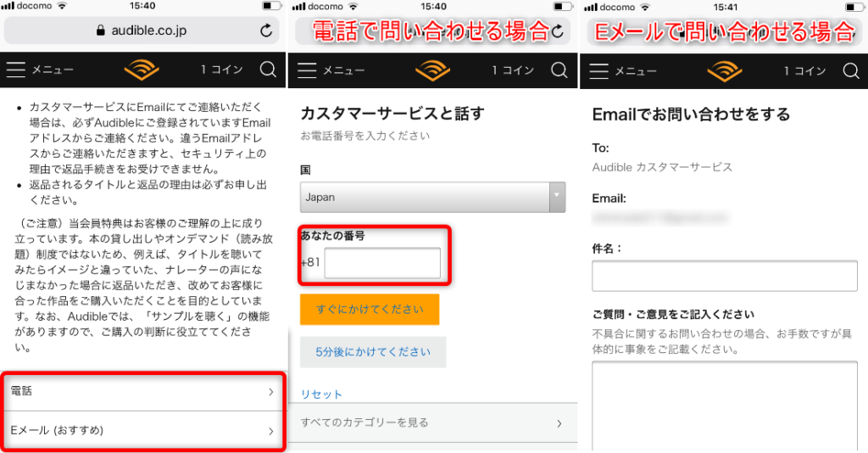Open Japan country dropdown
Viewport: 868px width, 453px height.
click(432, 197)
